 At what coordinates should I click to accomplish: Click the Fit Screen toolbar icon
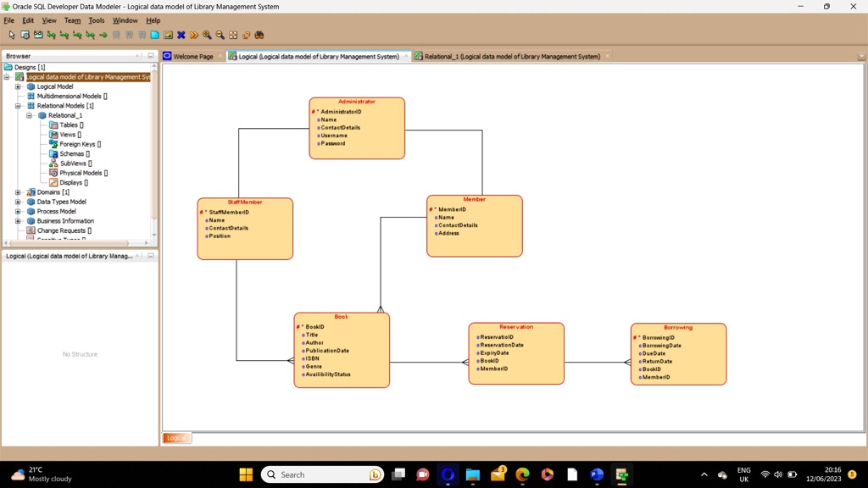(233, 35)
